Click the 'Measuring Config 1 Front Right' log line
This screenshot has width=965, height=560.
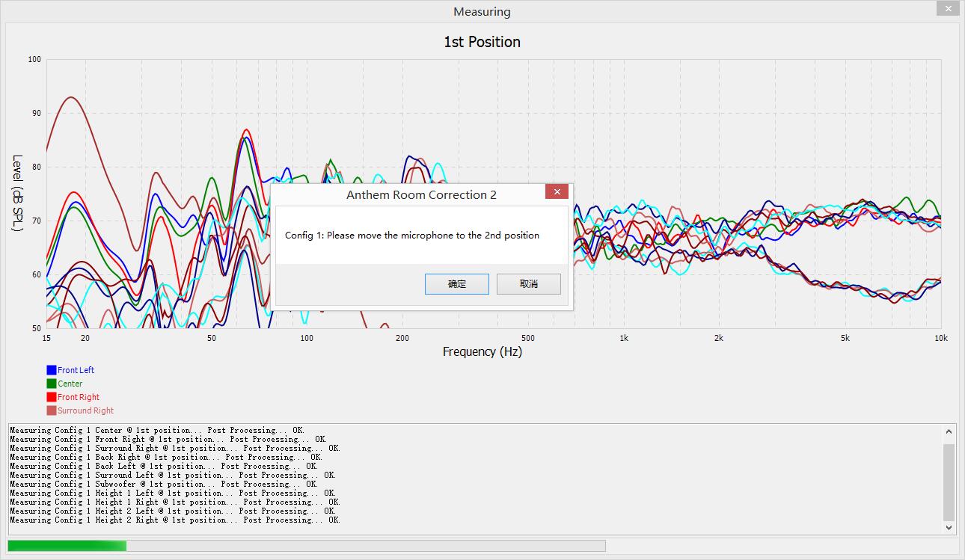click(168, 439)
